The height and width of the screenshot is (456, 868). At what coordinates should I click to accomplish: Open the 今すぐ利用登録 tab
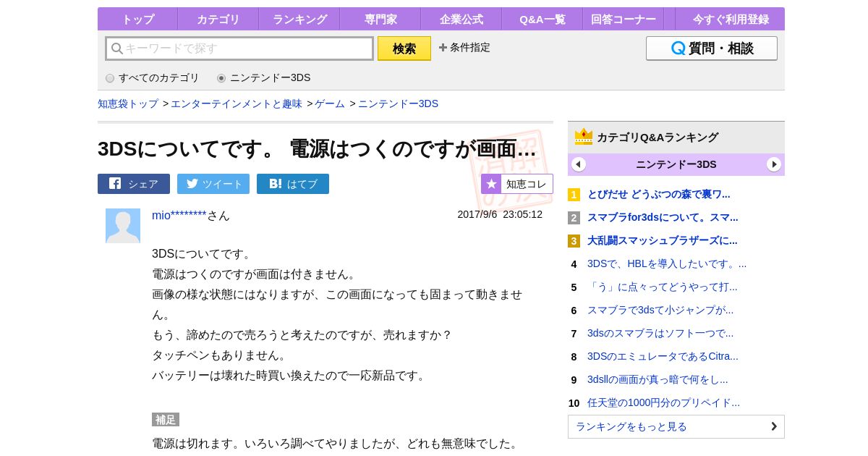coord(730,19)
